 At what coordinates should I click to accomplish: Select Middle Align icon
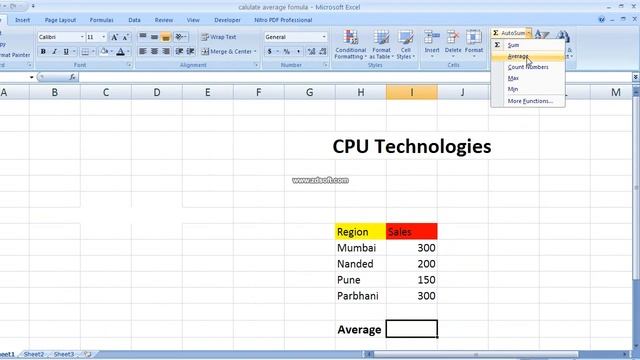tap(154, 37)
